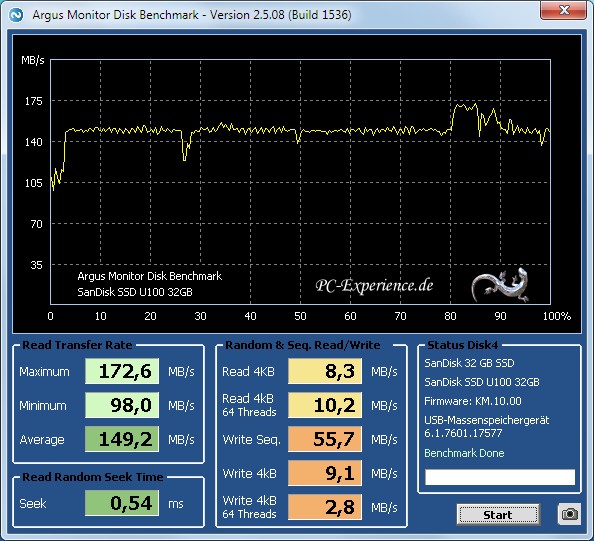Select the Minimum read rate value 98,0
Screen dimensions: 594x541
(x=122, y=405)
